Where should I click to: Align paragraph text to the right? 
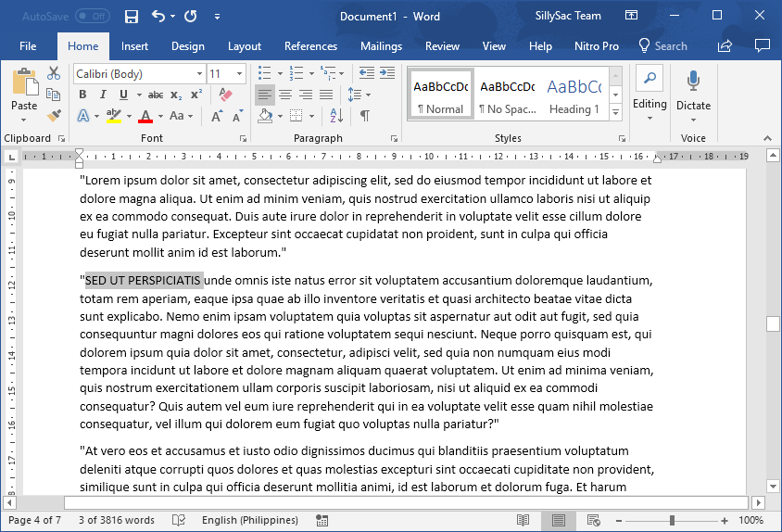(306, 95)
